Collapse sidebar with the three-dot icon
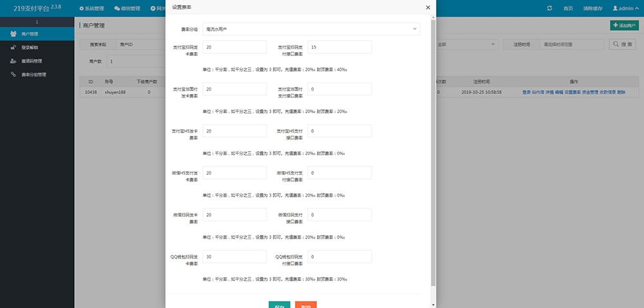 pyautogui.click(x=37, y=23)
